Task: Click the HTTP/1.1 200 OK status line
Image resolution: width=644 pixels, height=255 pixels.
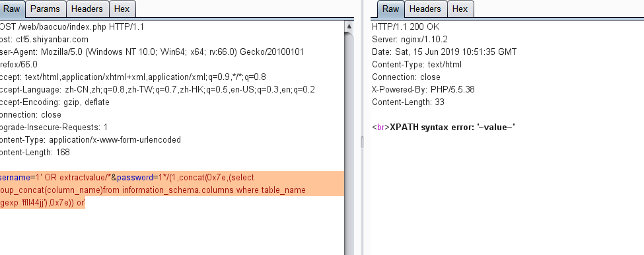Action: point(406,26)
